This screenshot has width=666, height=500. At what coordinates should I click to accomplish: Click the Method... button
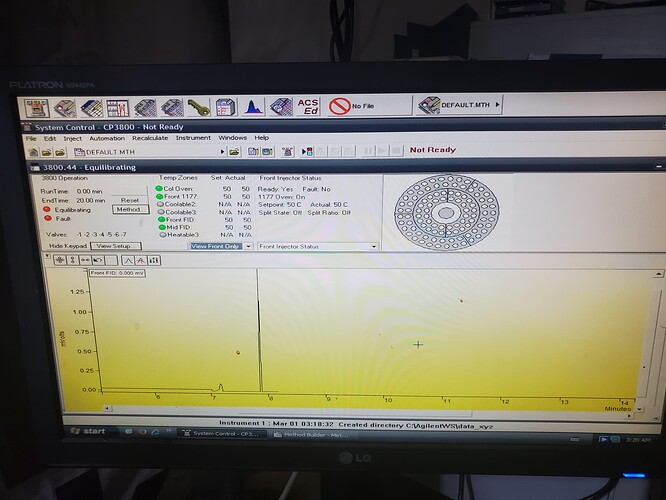click(130, 209)
